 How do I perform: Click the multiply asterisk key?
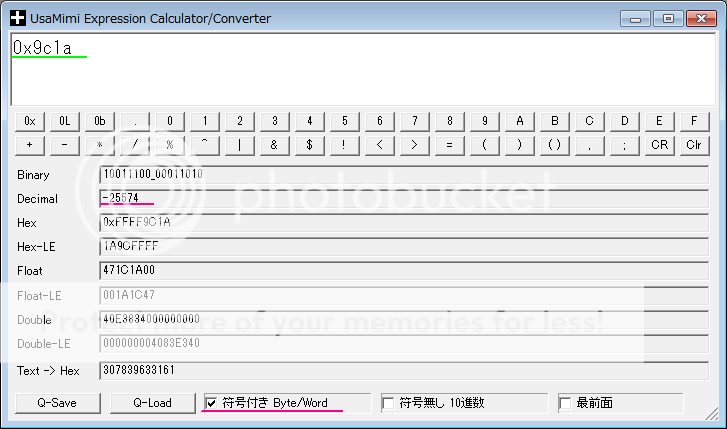[x=100, y=145]
